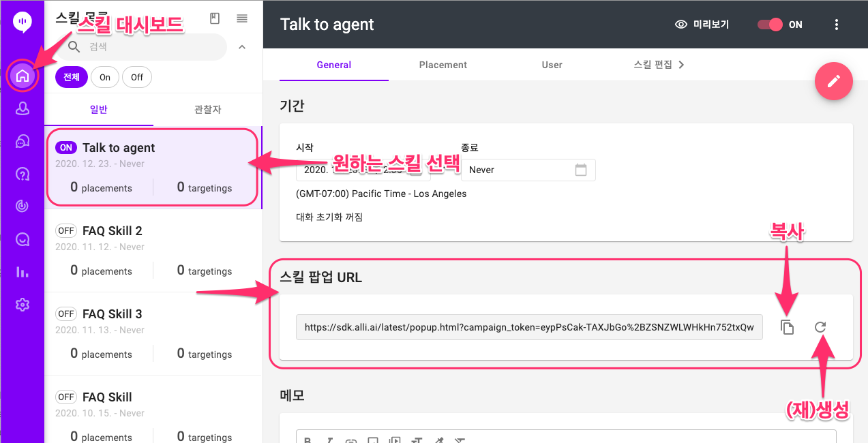The image size is (868, 443).
Task: Click the italic icon in memo toolbar
Action: [x=330, y=440]
